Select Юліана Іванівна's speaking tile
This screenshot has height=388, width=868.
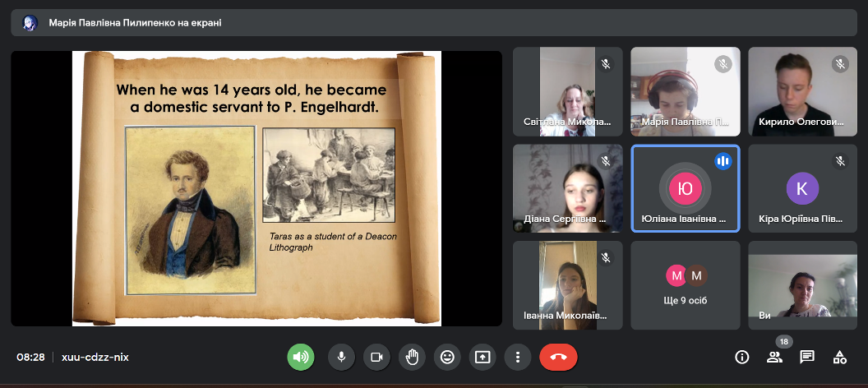point(686,188)
